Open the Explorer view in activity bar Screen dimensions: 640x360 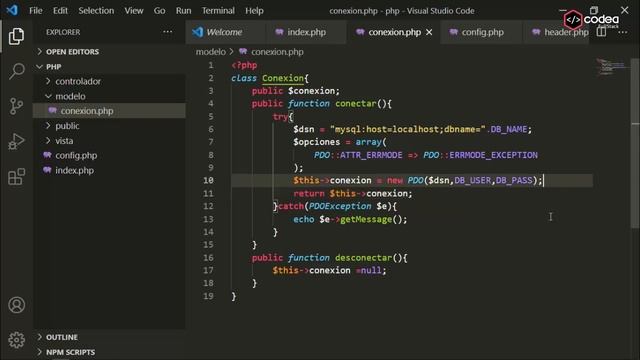pyautogui.click(x=16, y=36)
